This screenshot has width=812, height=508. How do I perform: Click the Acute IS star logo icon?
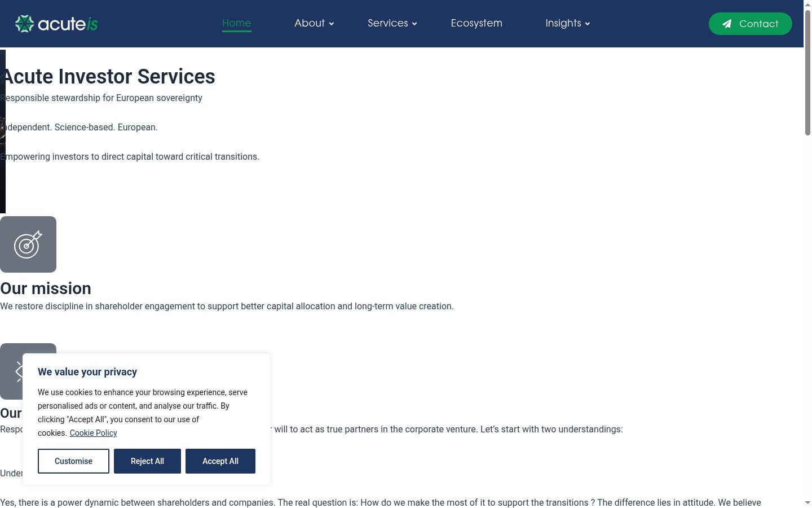pos(24,24)
